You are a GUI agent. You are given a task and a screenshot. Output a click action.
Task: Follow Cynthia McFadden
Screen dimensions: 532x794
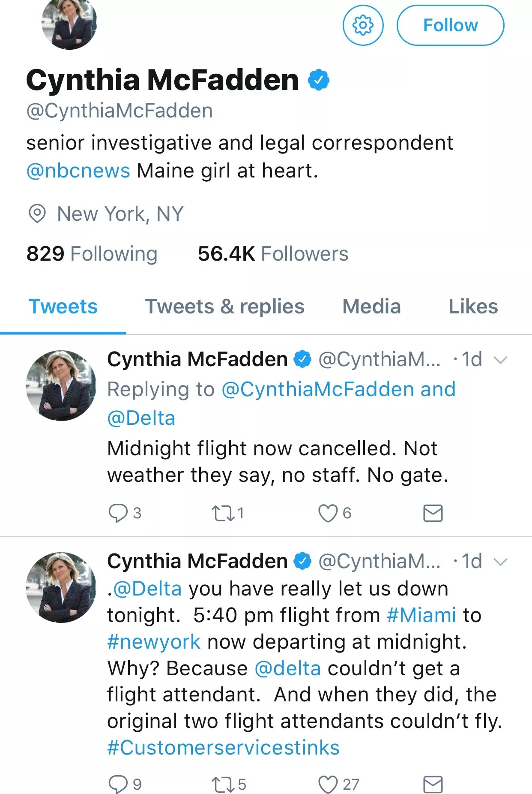tap(450, 25)
